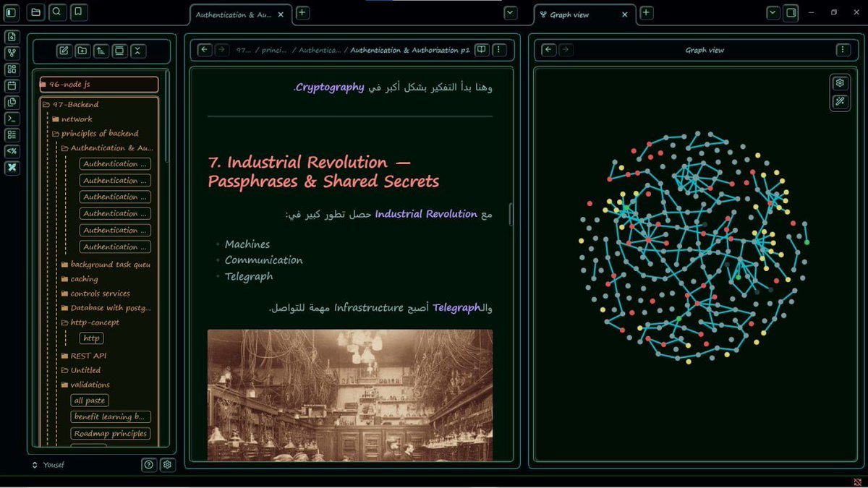Viewport: 868px width, 488px height.
Task: Click the telegraph office photo
Action: [350, 395]
